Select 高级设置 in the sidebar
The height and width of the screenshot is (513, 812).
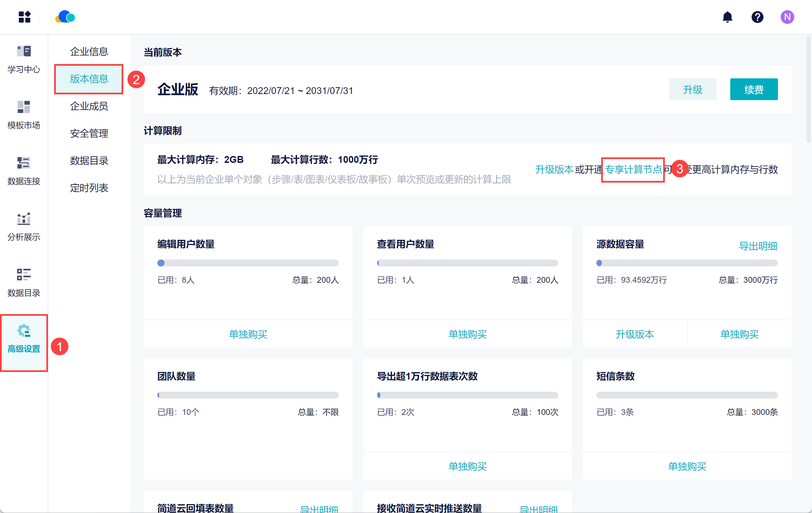point(24,339)
